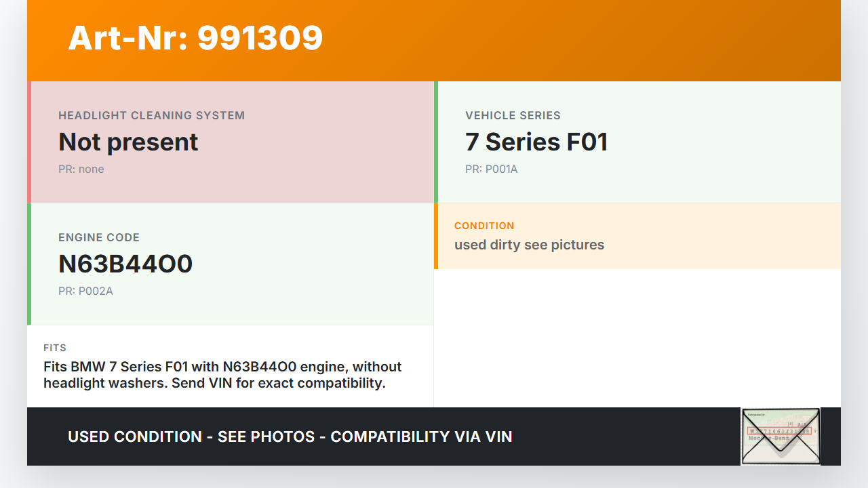Click the "Not present" value

tap(128, 142)
